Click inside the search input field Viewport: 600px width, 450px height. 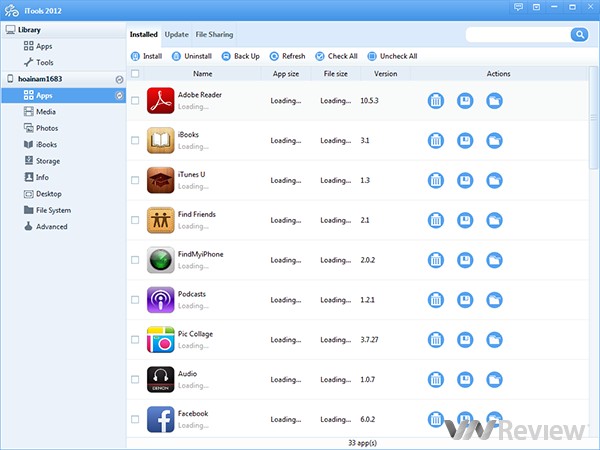(x=518, y=35)
